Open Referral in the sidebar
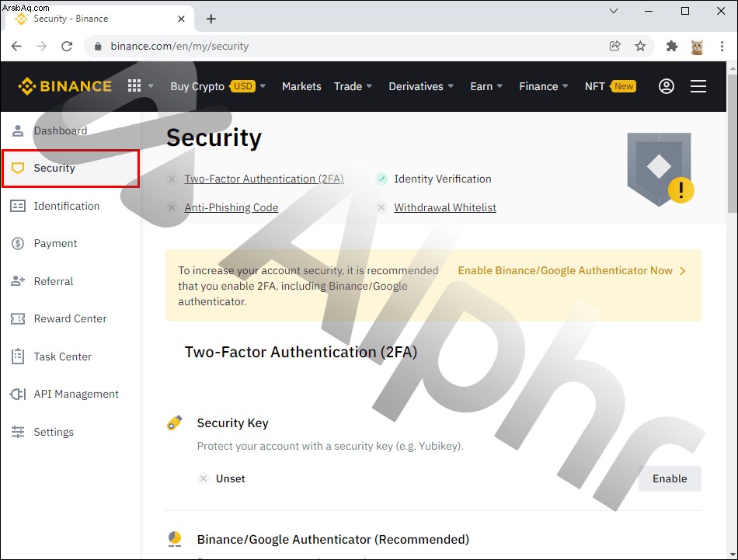 (x=53, y=281)
